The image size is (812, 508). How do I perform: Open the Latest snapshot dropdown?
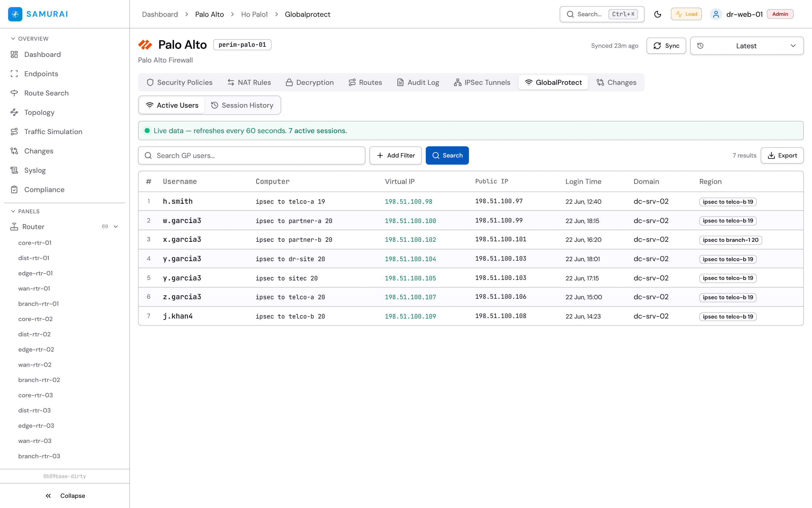(747, 46)
